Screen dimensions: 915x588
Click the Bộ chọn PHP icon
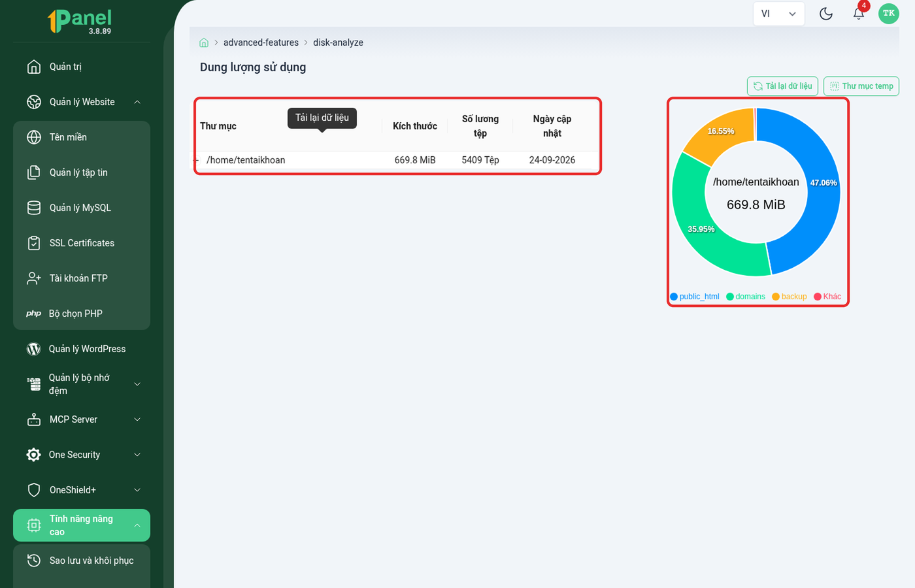point(33,314)
